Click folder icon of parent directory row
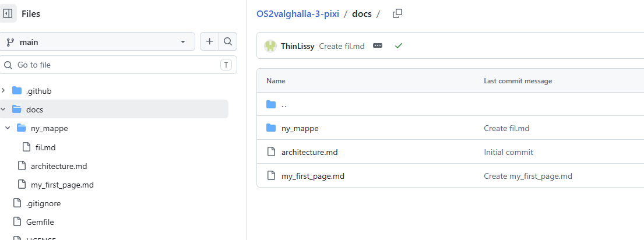Image resolution: width=644 pixels, height=240 pixels. coord(270,105)
